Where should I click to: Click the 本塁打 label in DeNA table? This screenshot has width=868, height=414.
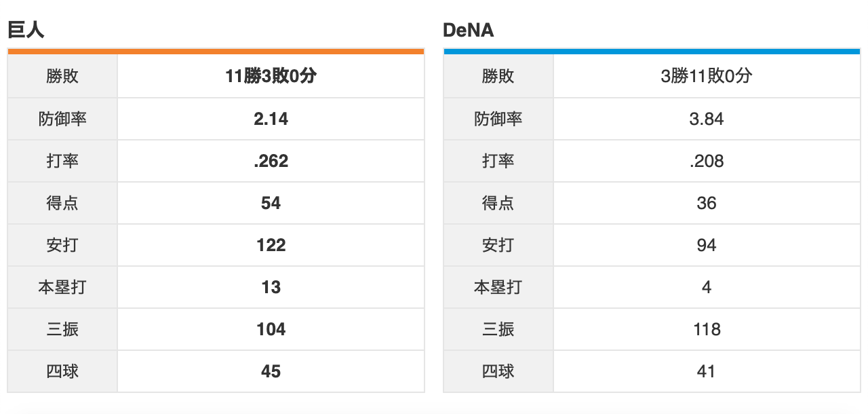[498, 287]
